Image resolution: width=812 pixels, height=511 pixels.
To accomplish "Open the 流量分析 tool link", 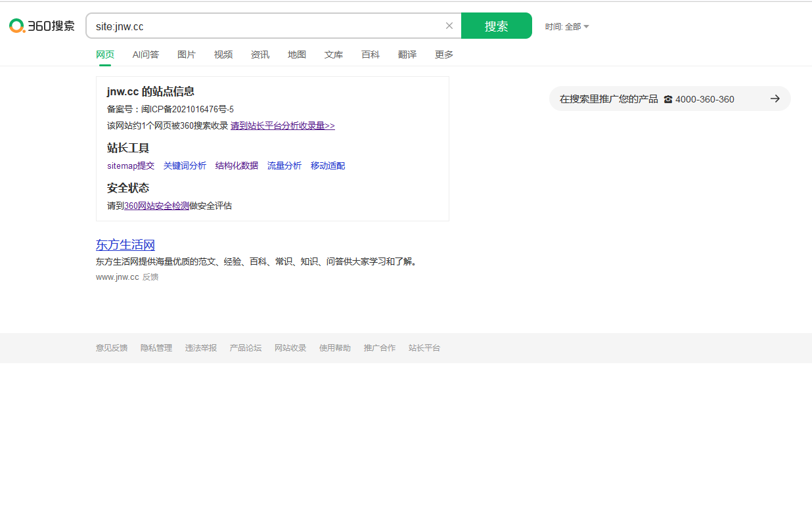I will tap(284, 166).
